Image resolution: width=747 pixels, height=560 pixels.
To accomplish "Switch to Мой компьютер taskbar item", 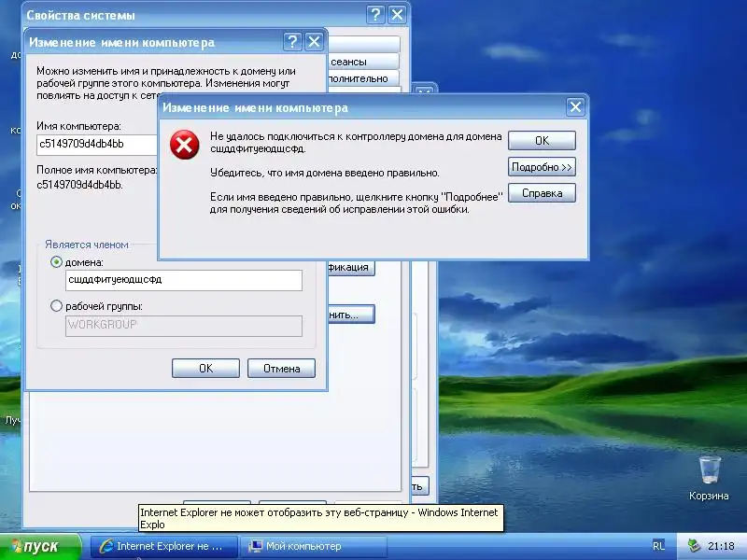I will [x=313, y=546].
